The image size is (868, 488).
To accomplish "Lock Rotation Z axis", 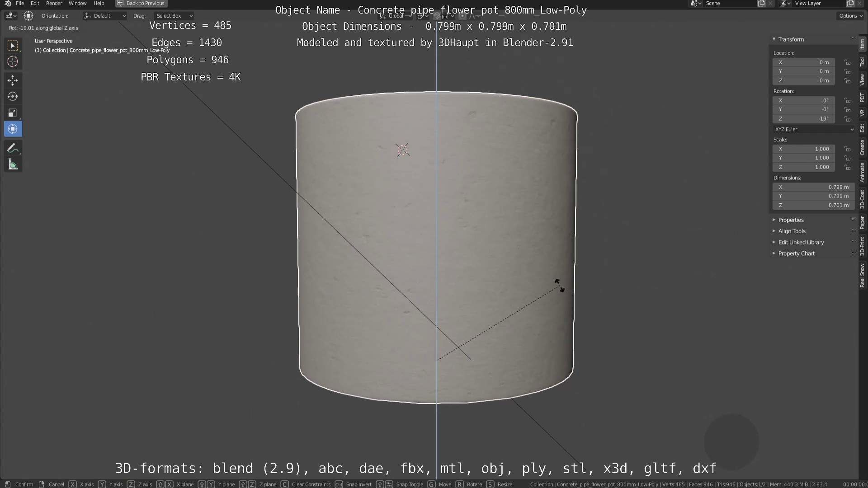I will pos(847,119).
